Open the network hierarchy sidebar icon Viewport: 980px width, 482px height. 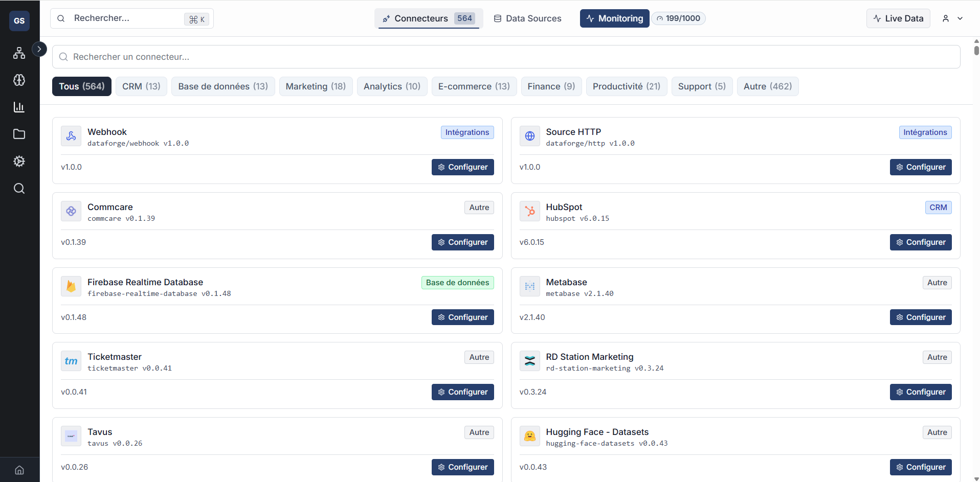click(x=19, y=53)
